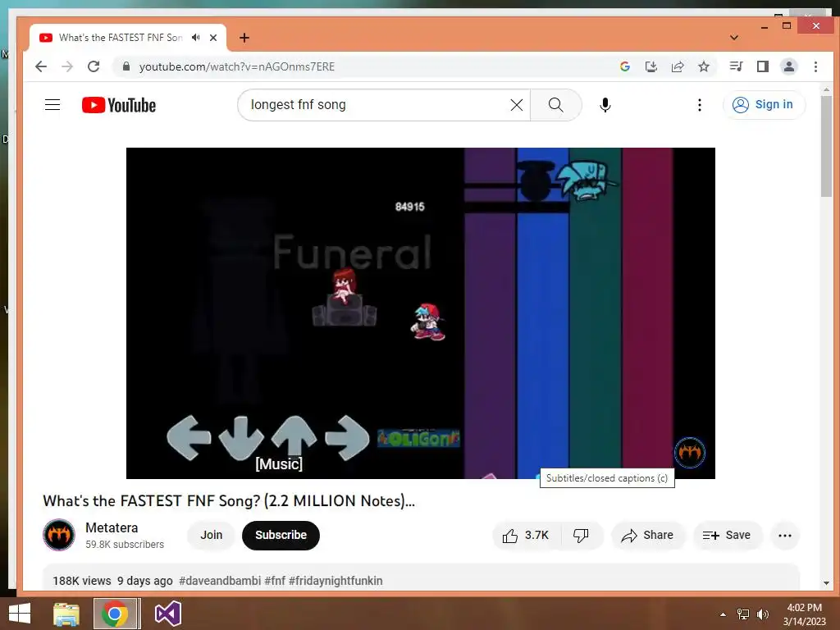
Task: Dislike the video with the thumbs down
Action: click(581, 535)
